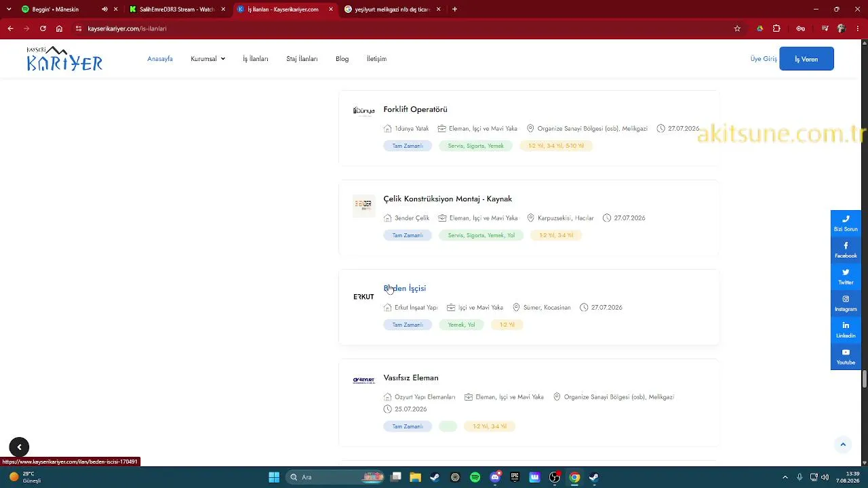The width and height of the screenshot is (868, 488).
Task: Click the Özyurt Yapı Elemanları company text
Action: click(425, 396)
